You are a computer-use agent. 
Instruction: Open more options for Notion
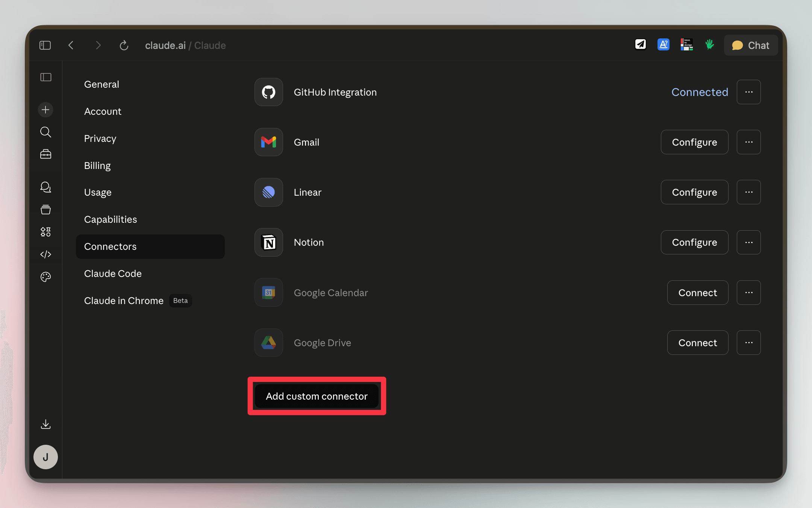(749, 242)
